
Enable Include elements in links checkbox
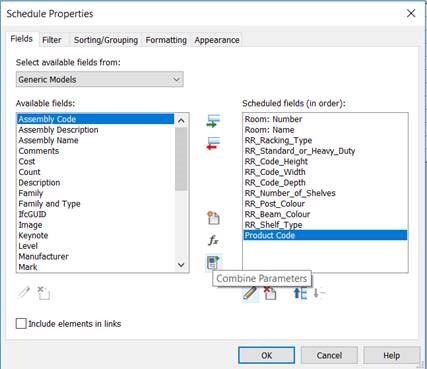21,323
